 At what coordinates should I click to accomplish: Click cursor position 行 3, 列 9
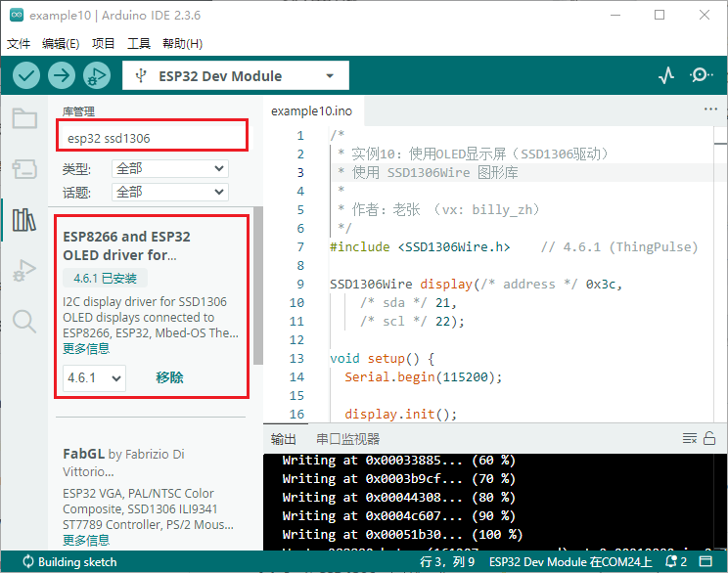point(447,562)
